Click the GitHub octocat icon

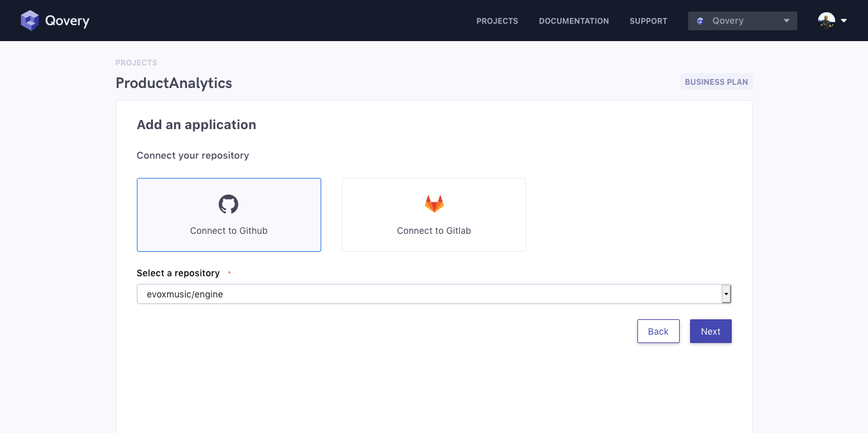click(x=229, y=204)
